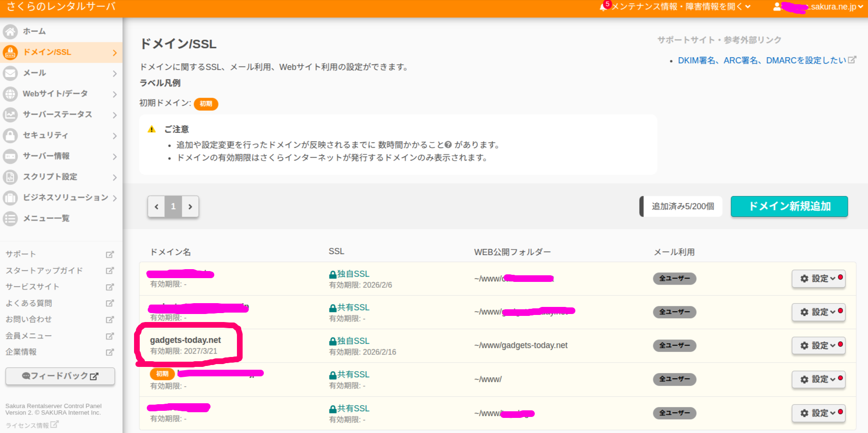
Task: Click the help question mark icon
Action: pyautogui.click(x=448, y=145)
